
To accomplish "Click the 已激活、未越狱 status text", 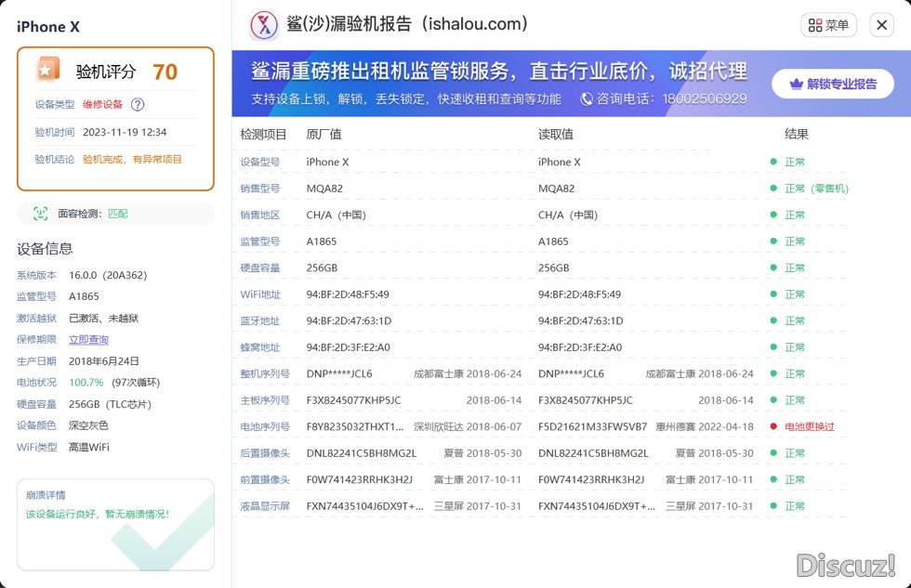I will [103, 318].
